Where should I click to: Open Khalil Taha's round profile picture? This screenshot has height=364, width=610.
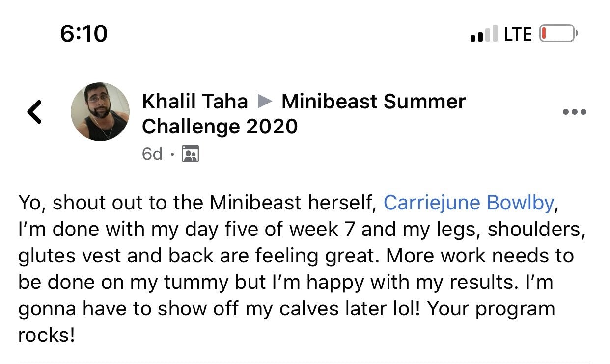click(x=100, y=112)
